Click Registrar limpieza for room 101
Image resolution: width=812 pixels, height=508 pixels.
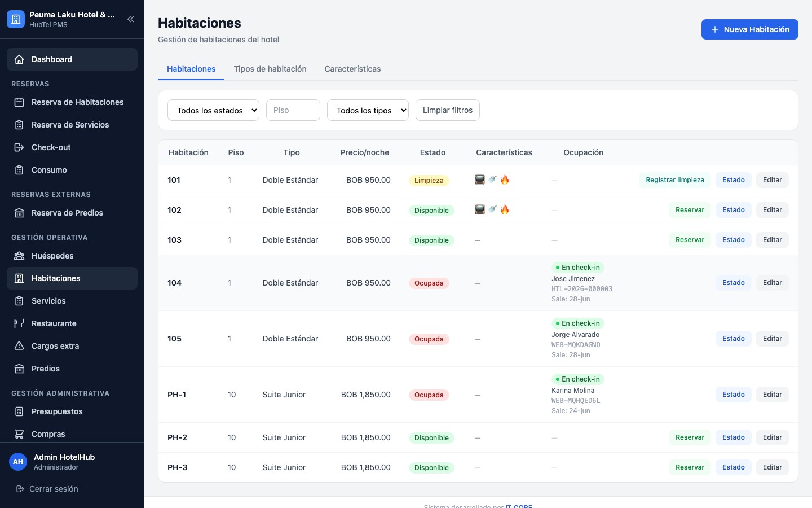[675, 180]
